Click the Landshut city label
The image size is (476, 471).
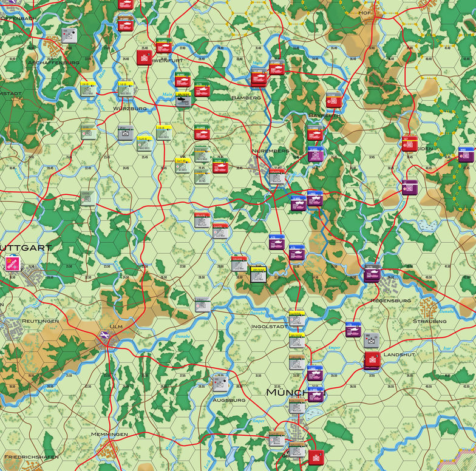click(x=399, y=354)
